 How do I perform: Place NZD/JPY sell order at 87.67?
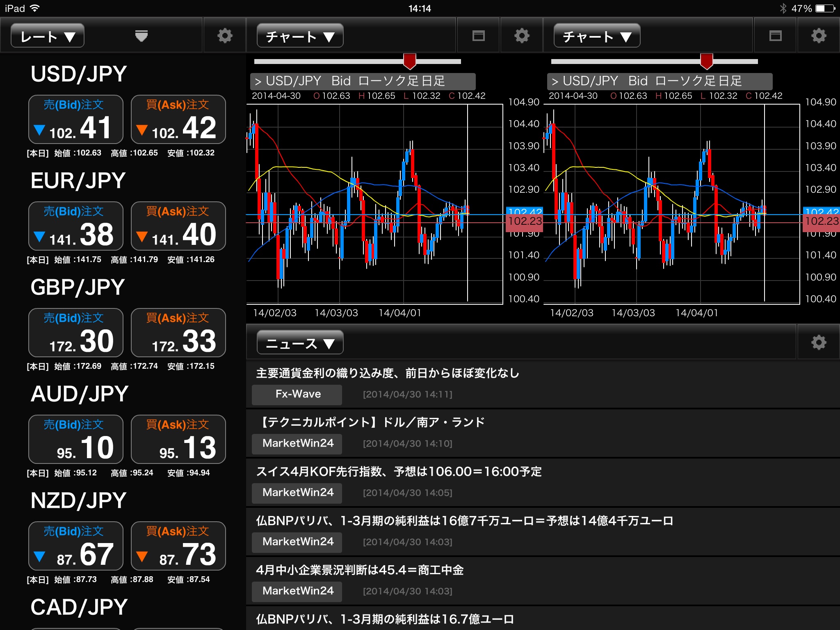pos(76,546)
